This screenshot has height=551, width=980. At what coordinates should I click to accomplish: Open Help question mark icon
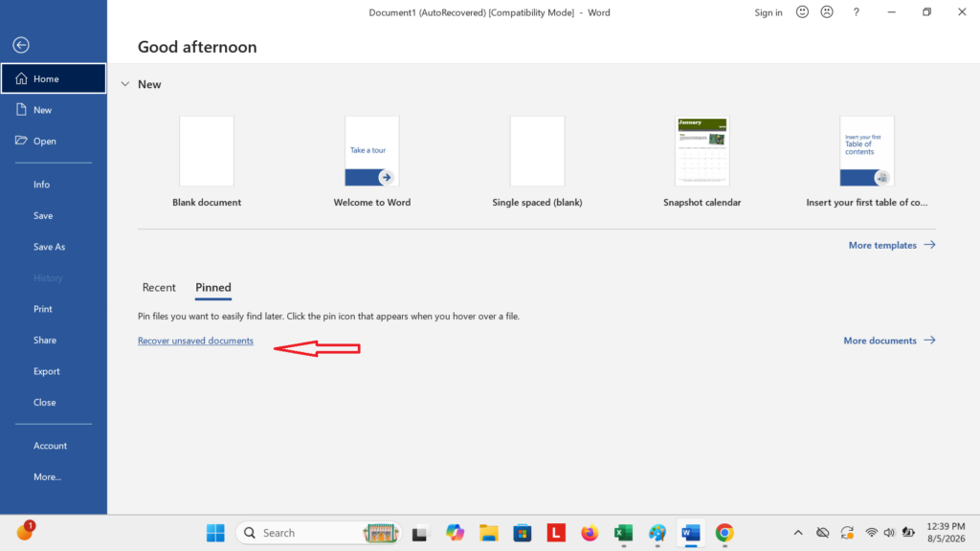[x=857, y=12]
